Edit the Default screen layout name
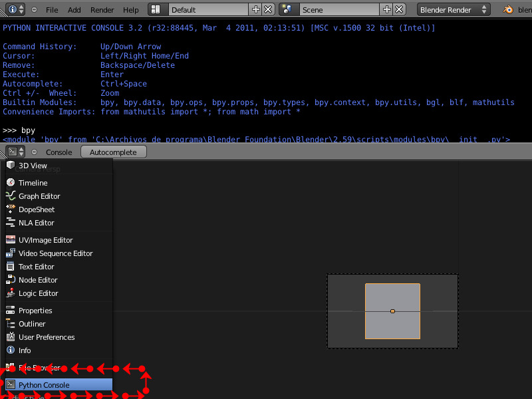This screenshot has width=532, height=399. 208,9
